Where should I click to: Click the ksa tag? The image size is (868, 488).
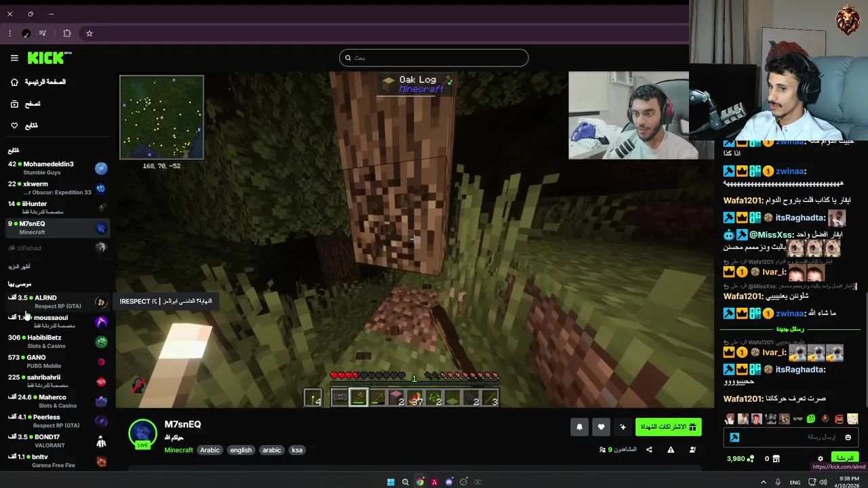(297, 450)
